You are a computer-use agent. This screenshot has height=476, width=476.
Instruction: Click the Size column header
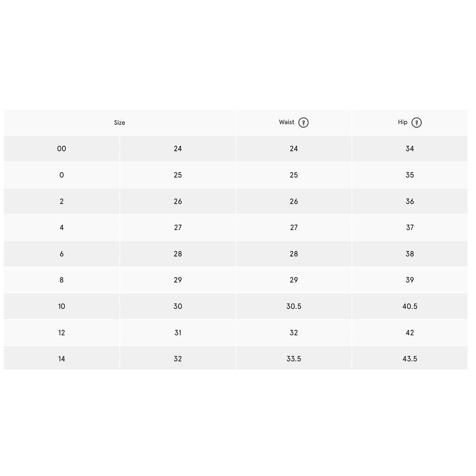[119, 123]
